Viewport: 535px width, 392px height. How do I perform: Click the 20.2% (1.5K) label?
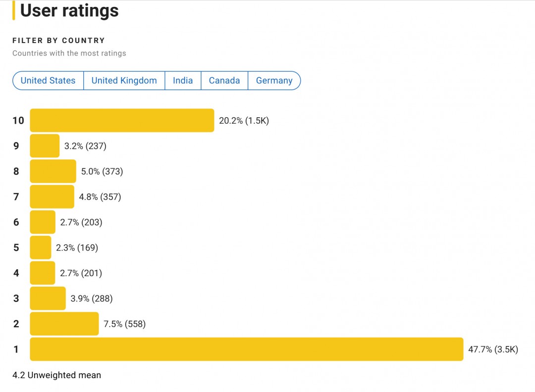click(x=244, y=120)
